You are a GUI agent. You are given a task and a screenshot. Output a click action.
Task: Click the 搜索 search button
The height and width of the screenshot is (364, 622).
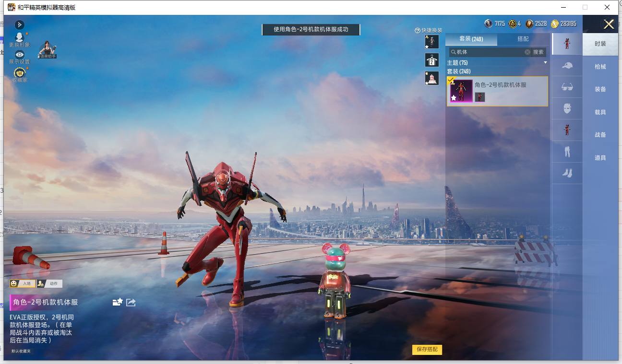point(538,52)
